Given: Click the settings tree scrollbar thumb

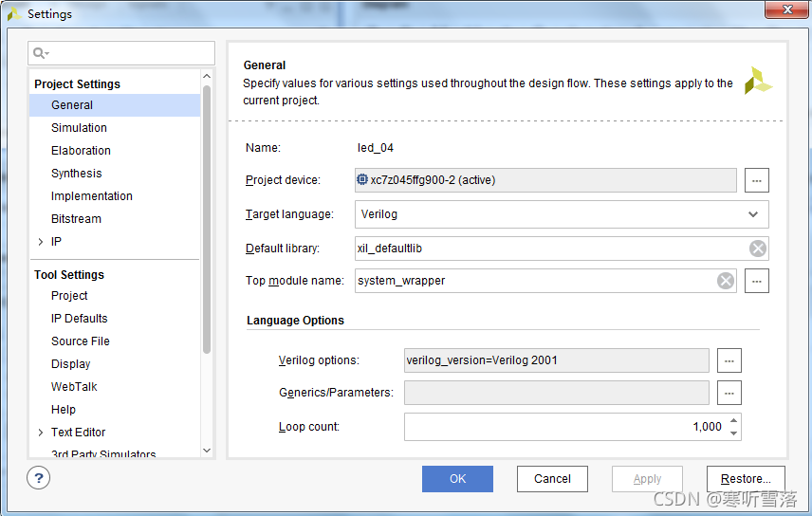Looking at the screenshot, I should point(207,220).
